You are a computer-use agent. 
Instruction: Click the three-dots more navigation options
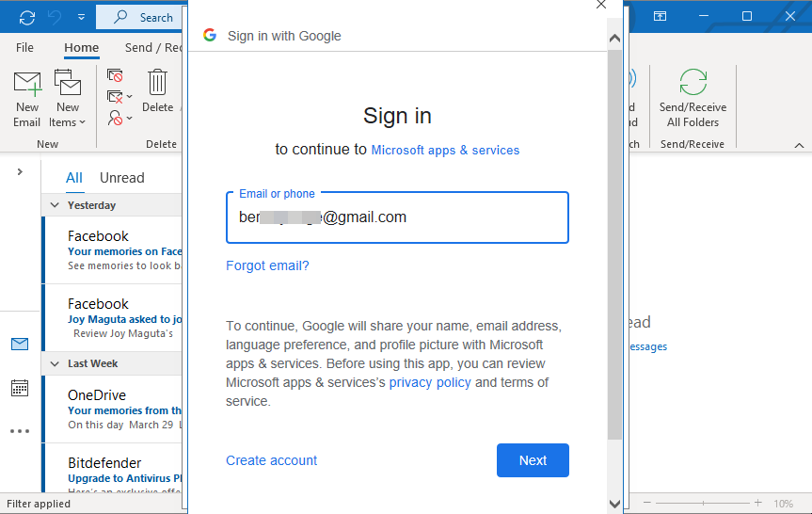point(20,431)
